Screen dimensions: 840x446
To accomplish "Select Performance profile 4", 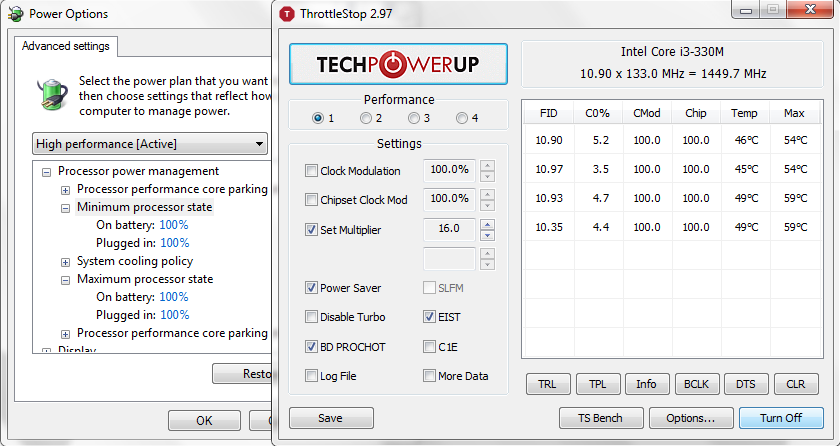I will (462, 118).
